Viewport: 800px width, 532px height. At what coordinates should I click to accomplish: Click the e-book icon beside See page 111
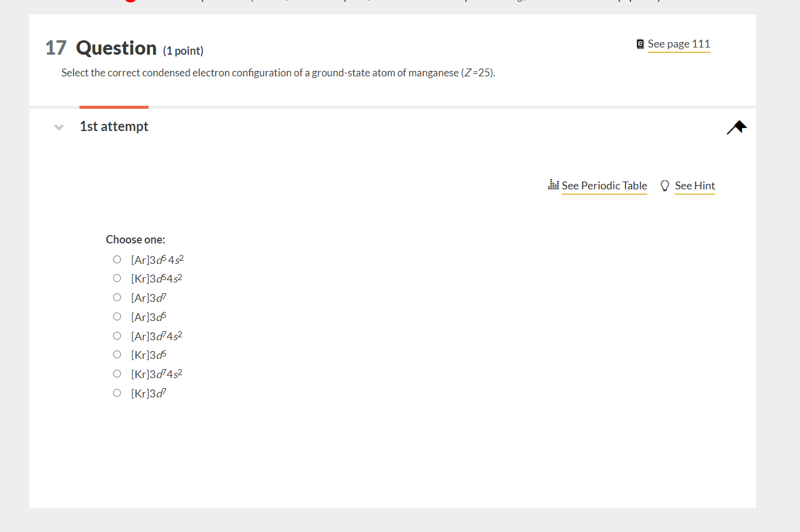click(639, 43)
